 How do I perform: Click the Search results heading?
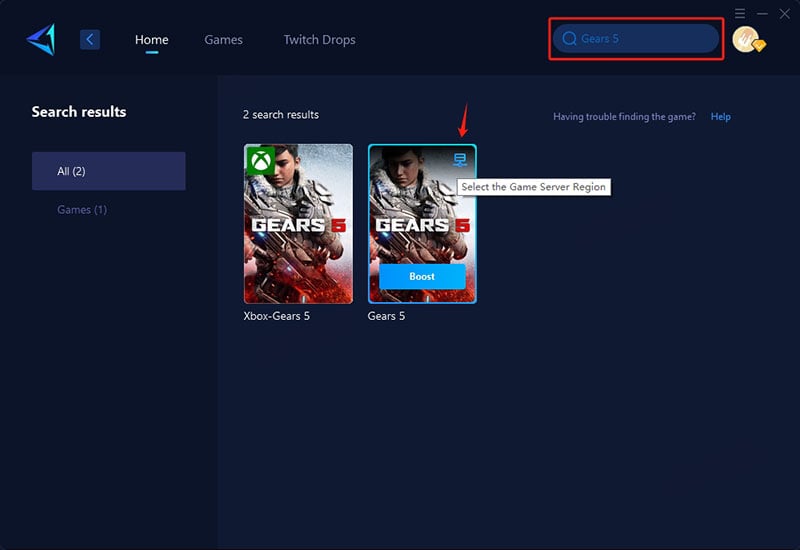pyautogui.click(x=79, y=112)
